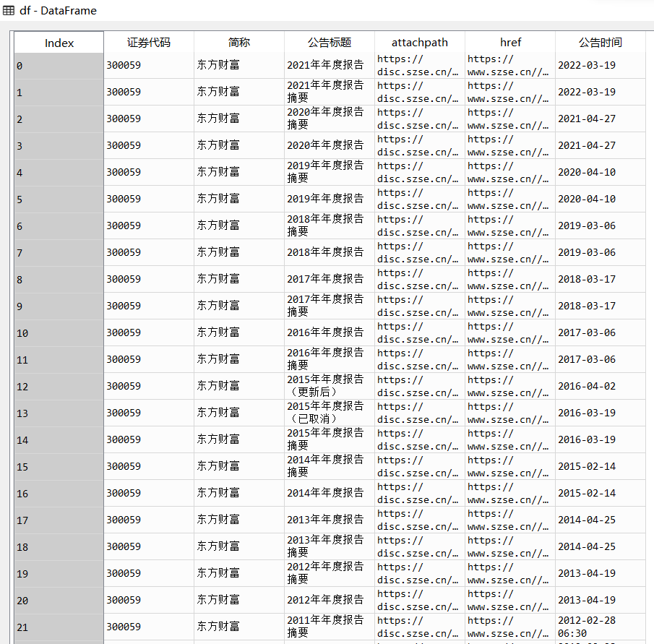Select the attachpath URL cell in row 16
Screen dimensions: 654x644
[x=420, y=493]
